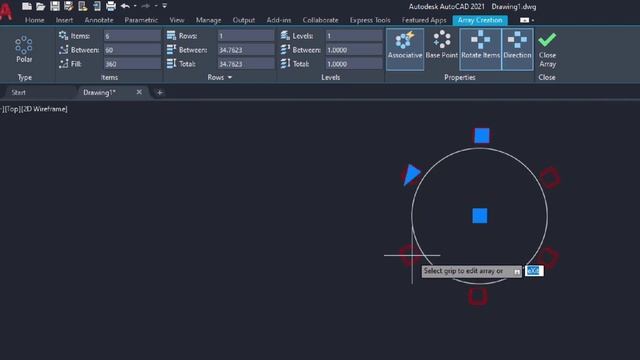The height and width of the screenshot is (360, 640).
Task: Save the drawing using the Save icon
Action: coord(55,6)
